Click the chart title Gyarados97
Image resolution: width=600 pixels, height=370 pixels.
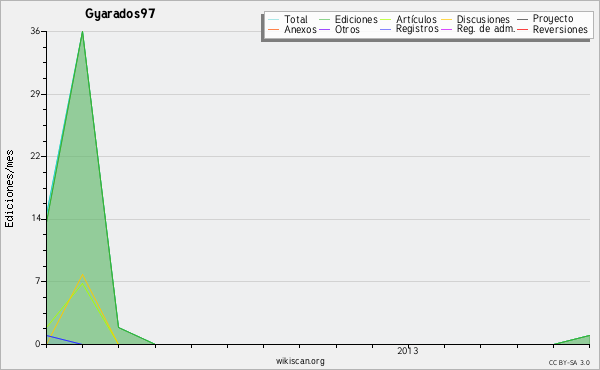click(120, 14)
